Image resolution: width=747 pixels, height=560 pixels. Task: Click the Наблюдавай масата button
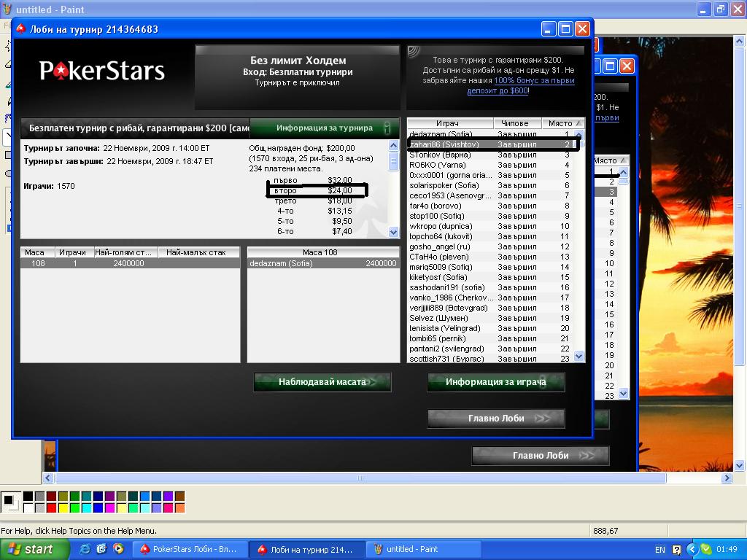point(322,382)
